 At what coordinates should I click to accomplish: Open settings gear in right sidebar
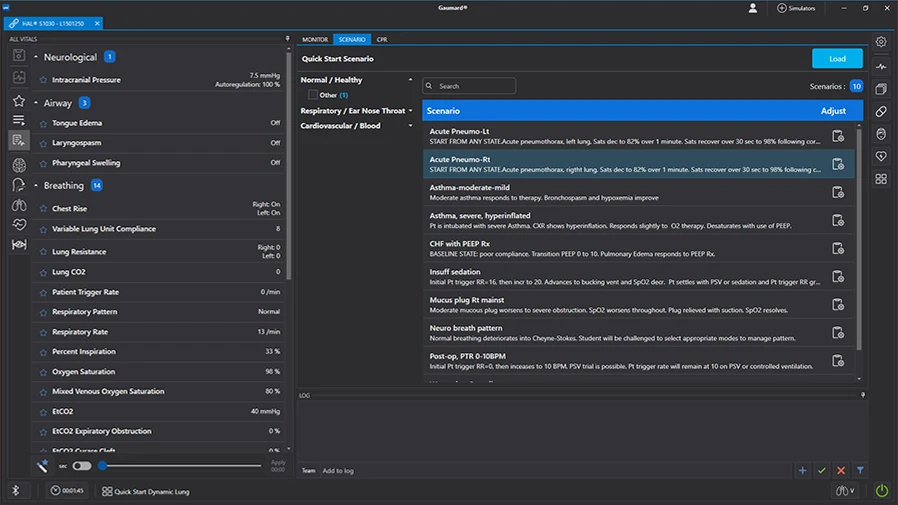881,42
